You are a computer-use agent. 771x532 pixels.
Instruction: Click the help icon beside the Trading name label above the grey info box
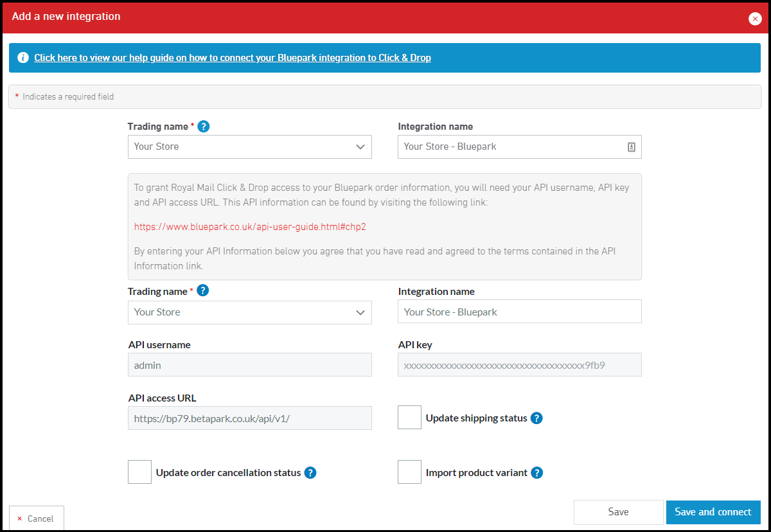click(x=204, y=127)
